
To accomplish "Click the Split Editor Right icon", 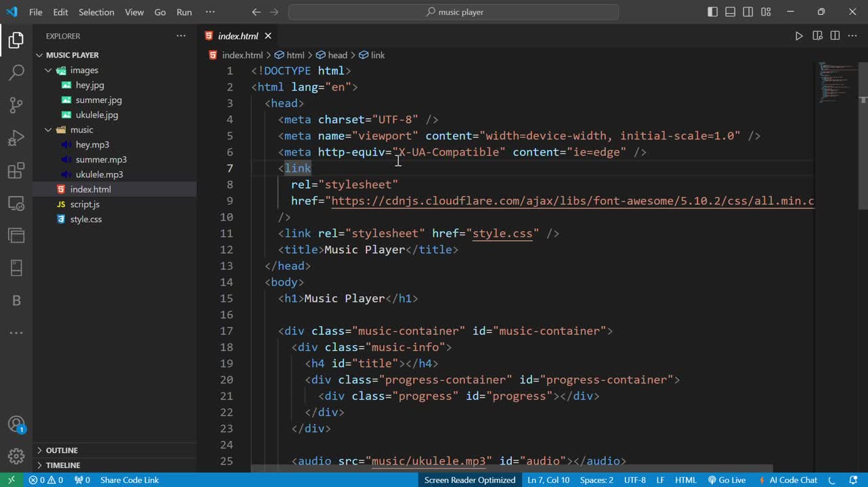I will pos(835,36).
